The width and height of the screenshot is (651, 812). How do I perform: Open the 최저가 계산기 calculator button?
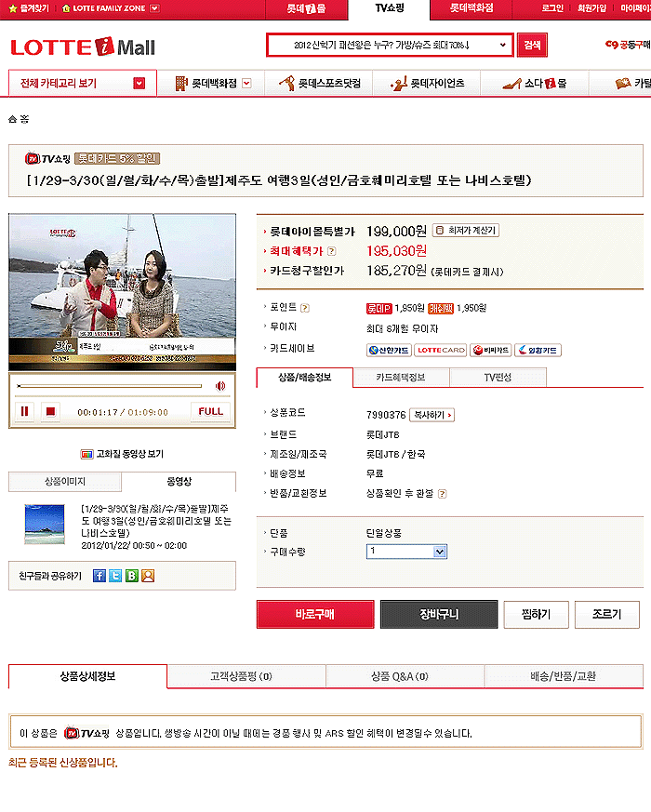466,231
